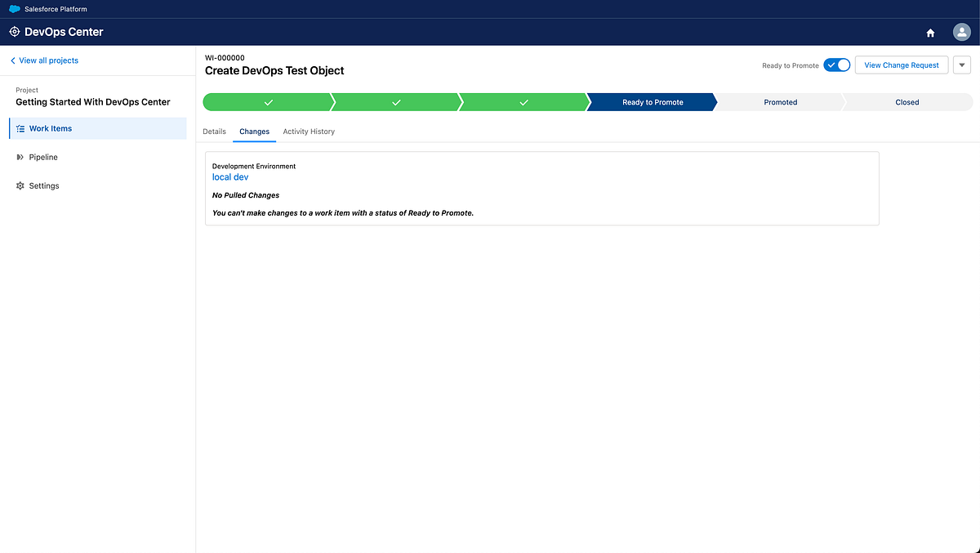Screen dimensions: 980x553
Task: Click the first green checkmark stage icon
Action: (268, 101)
